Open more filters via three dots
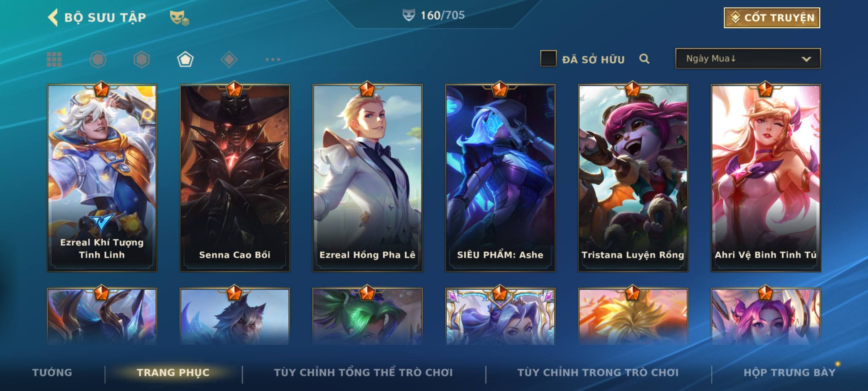 tap(273, 59)
